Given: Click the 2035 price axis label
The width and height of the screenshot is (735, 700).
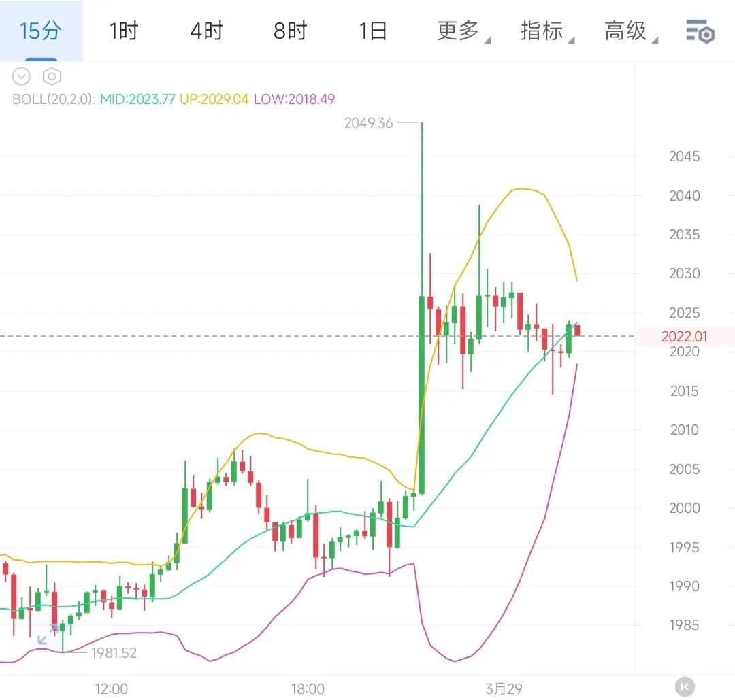Looking at the screenshot, I should coord(685,235).
